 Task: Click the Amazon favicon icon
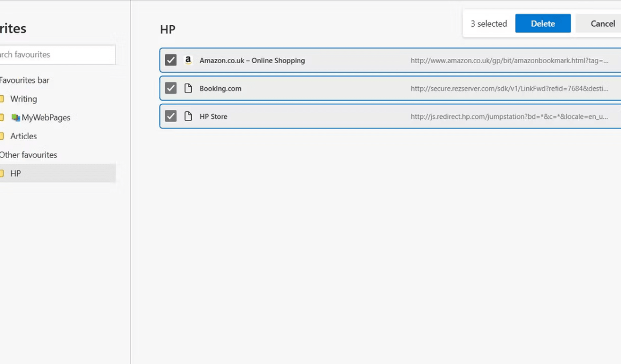[188, 60]
